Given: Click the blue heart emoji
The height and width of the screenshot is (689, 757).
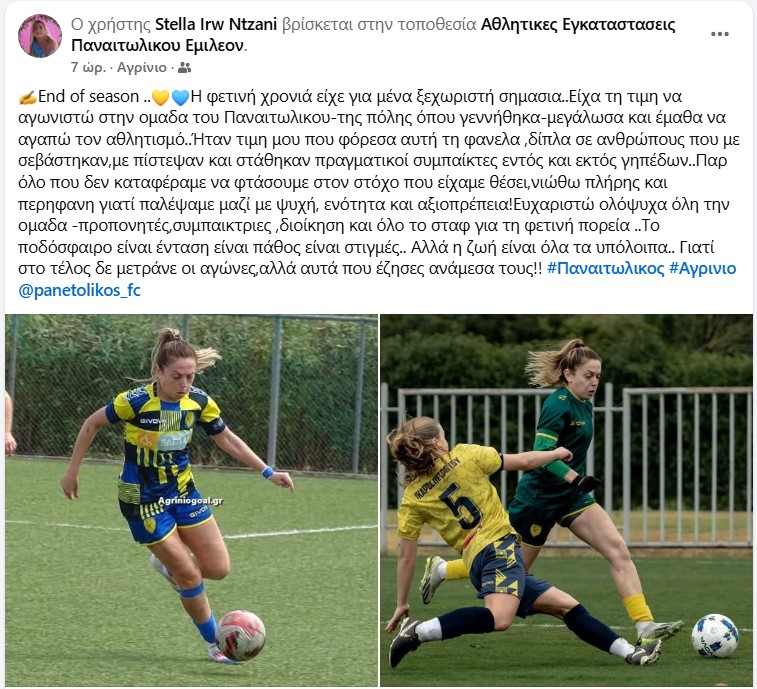Looking at the screenshot, I should click(181, 98).
